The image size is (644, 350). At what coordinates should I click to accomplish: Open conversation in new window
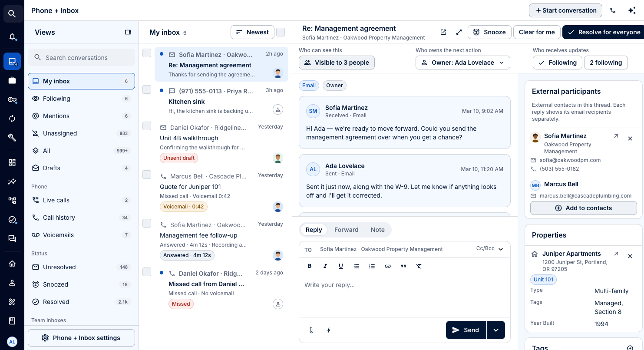pyautogui.click(x=443, y=32)
